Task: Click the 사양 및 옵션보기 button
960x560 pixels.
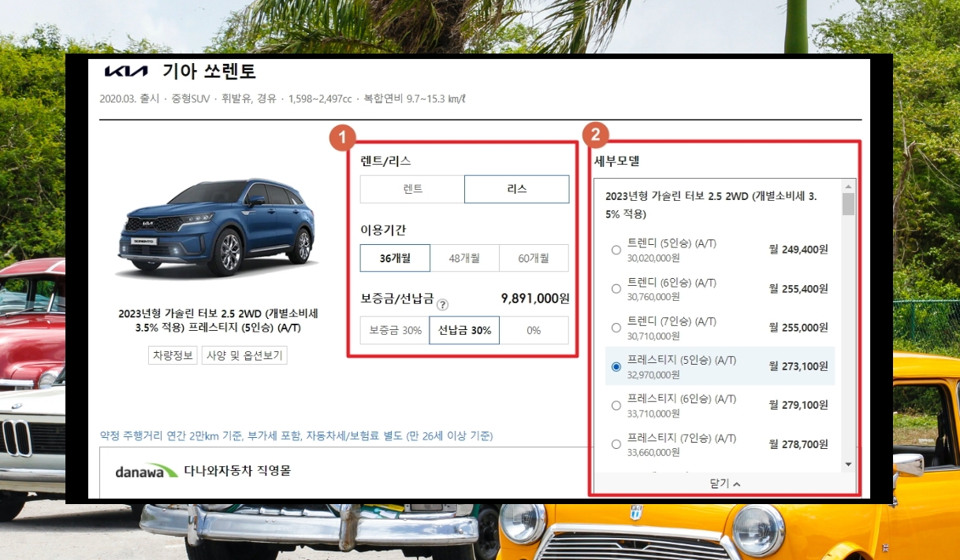Action: [x=244, y=355]
